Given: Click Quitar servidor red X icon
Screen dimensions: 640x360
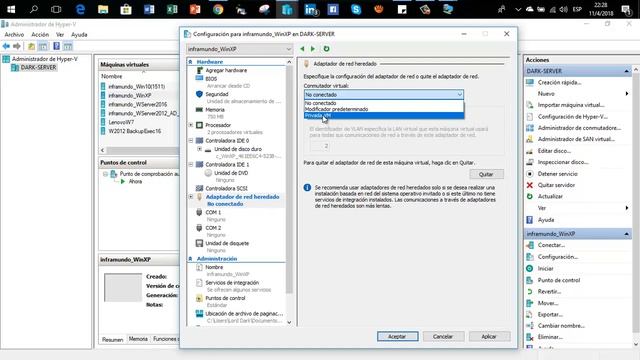Looking at the screenshot, I should coord(530,185).
